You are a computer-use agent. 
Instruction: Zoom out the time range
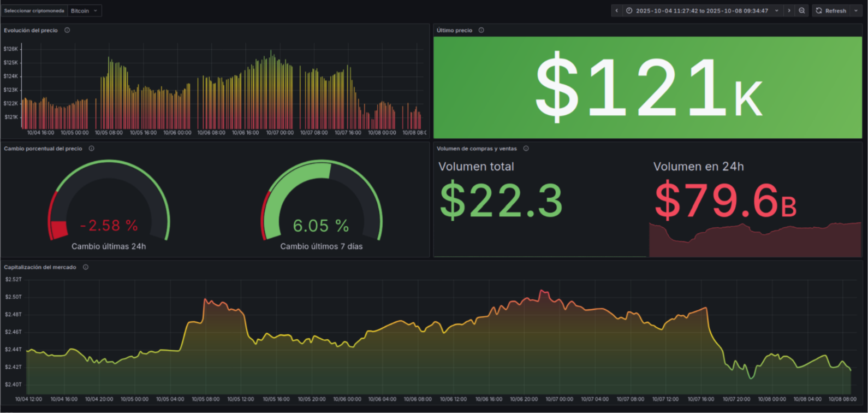coord(801,11)
